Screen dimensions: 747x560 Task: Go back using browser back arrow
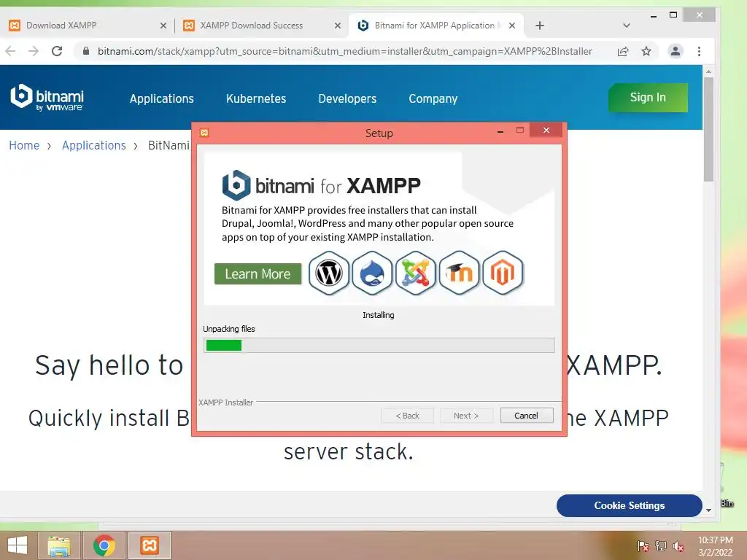tap(10, 51)
